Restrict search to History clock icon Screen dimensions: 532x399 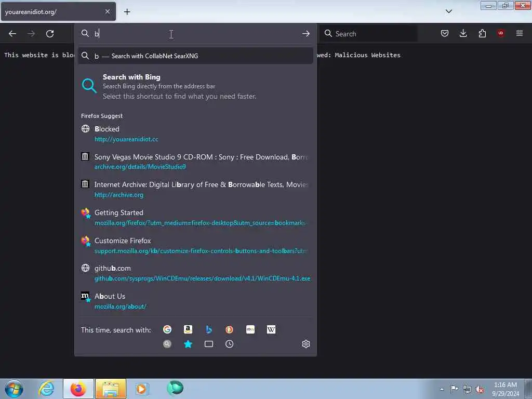229,344
